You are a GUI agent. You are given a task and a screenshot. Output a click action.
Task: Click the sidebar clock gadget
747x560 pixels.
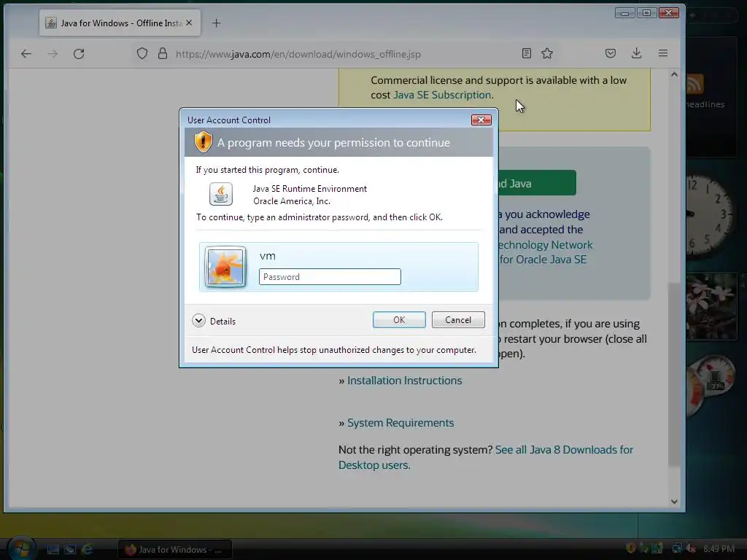708,215
